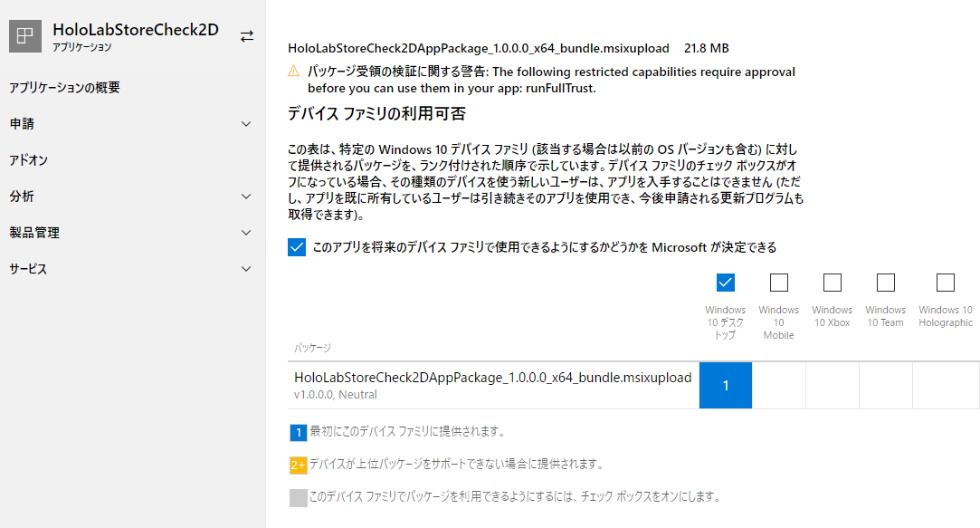The width and height of the screenshot is (980, 528).
Task: Open the 製品管理 sidebar item
Action: coord(34,233)
